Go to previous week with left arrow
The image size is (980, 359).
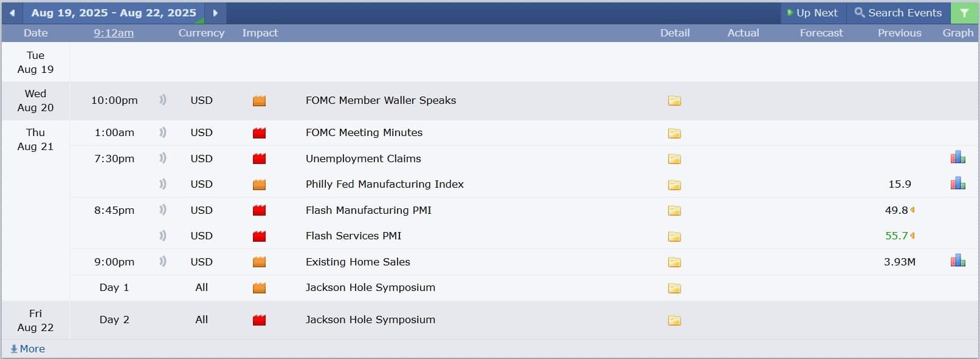click(x=12, y=13)
